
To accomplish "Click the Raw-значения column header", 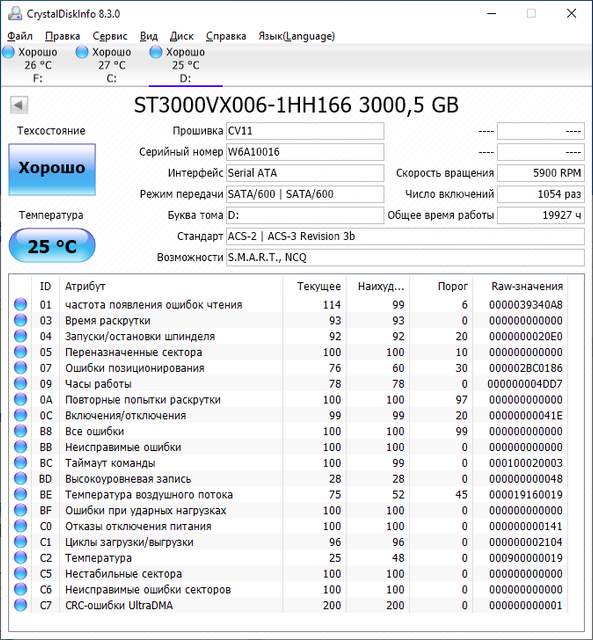I will (527, 286).
